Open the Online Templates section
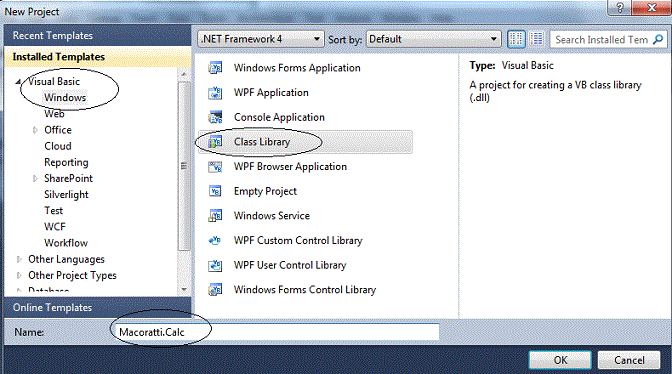Image resolution: width=672 pixels, height=374 pixels. point(97,308)
